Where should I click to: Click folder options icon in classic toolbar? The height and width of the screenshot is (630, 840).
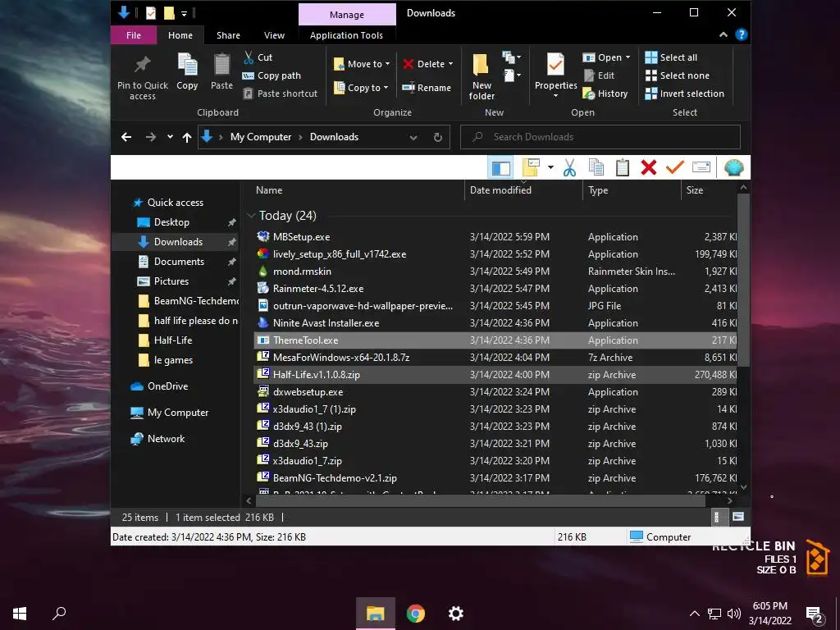coord(531,167)
